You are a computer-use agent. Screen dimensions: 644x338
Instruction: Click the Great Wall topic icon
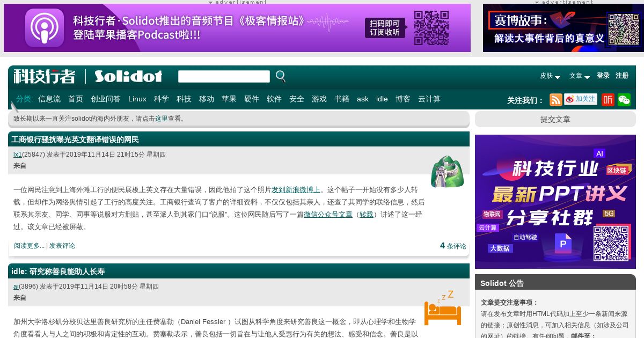(447, 172)
